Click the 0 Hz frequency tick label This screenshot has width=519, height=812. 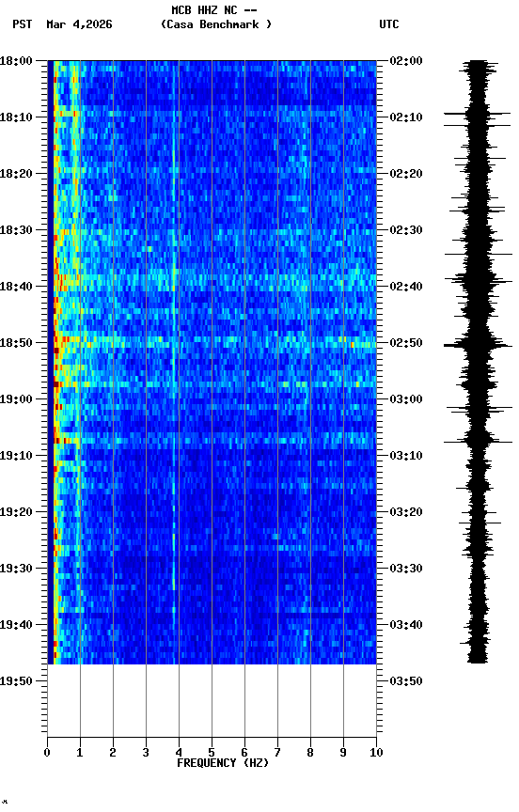47,754
